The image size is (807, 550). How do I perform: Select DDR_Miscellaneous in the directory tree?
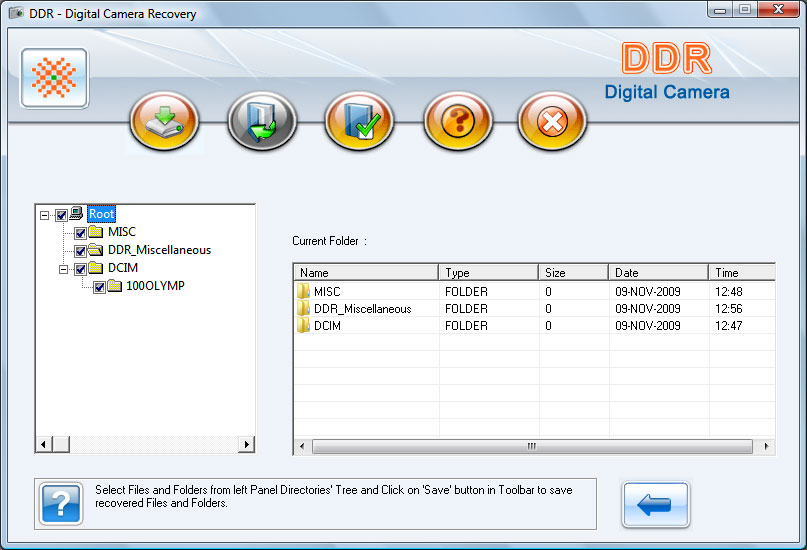click(160, 250)
